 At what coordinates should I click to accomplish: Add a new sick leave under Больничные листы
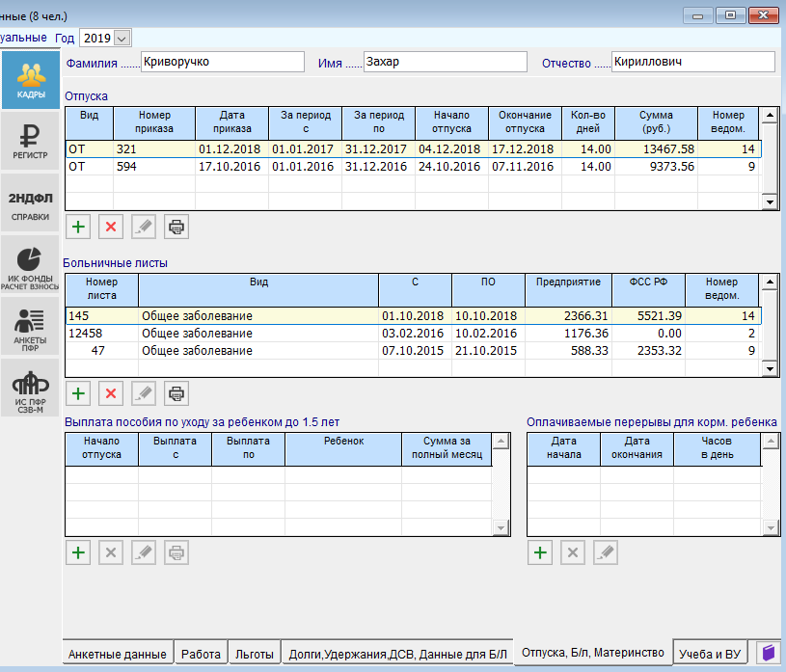78,393
